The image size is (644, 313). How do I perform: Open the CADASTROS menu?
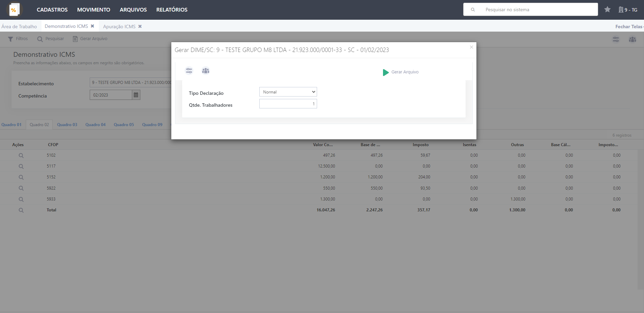pyautogui.click(x=52, y=10)
